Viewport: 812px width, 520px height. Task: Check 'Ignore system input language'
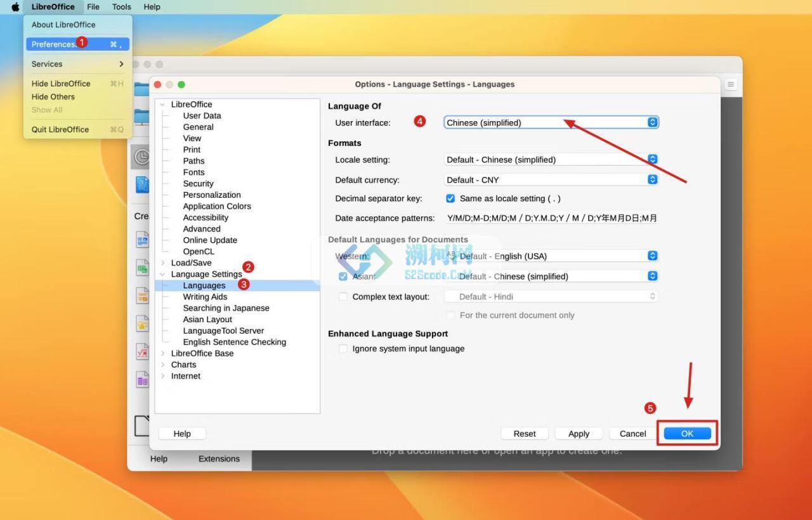(x=343, y=349)
